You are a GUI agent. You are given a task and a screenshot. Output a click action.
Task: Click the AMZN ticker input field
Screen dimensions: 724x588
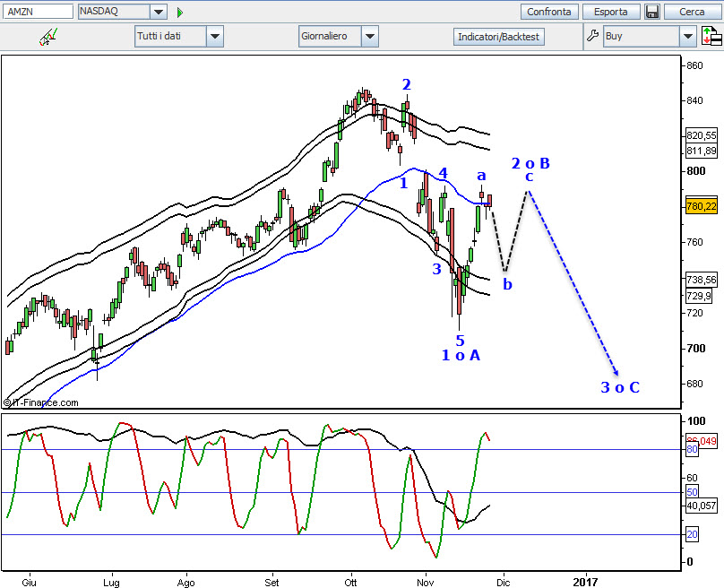point(38,12)
